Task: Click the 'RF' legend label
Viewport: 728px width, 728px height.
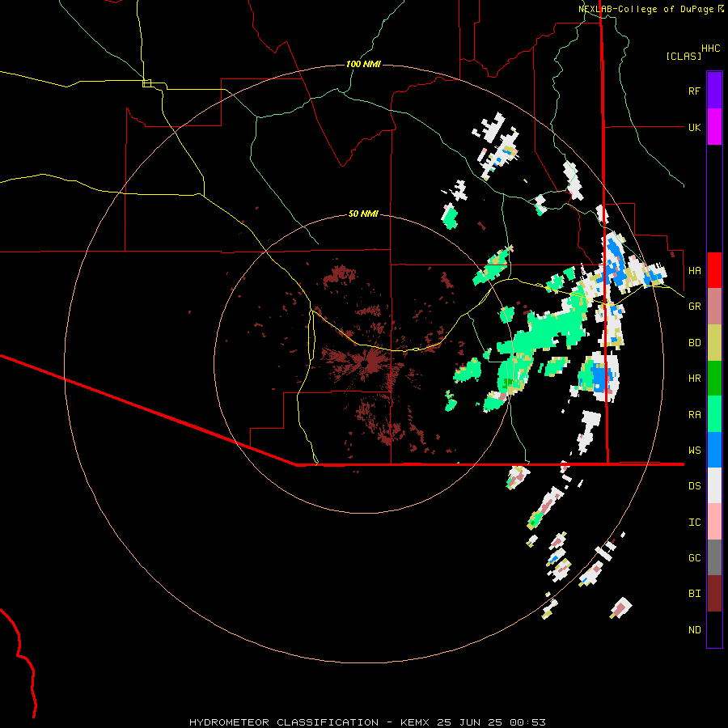Action: (694, 91)
